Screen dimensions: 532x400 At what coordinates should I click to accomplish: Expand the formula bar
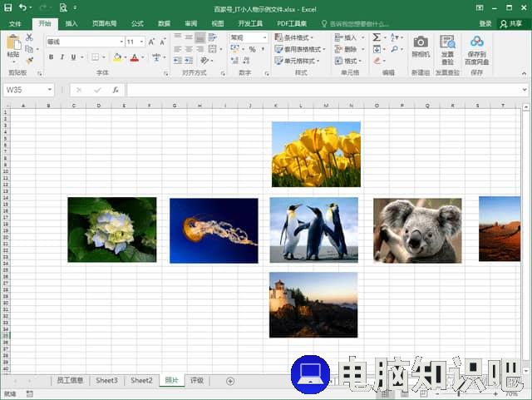coord(525,90)
